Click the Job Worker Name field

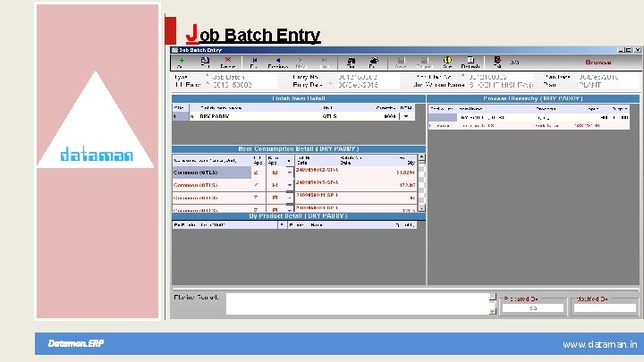pos(501,85)
